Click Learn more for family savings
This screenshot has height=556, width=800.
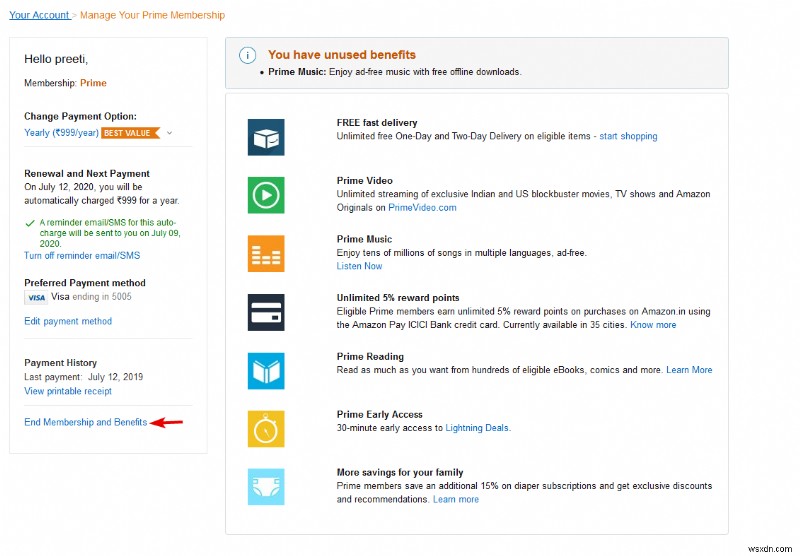[456, 499]
